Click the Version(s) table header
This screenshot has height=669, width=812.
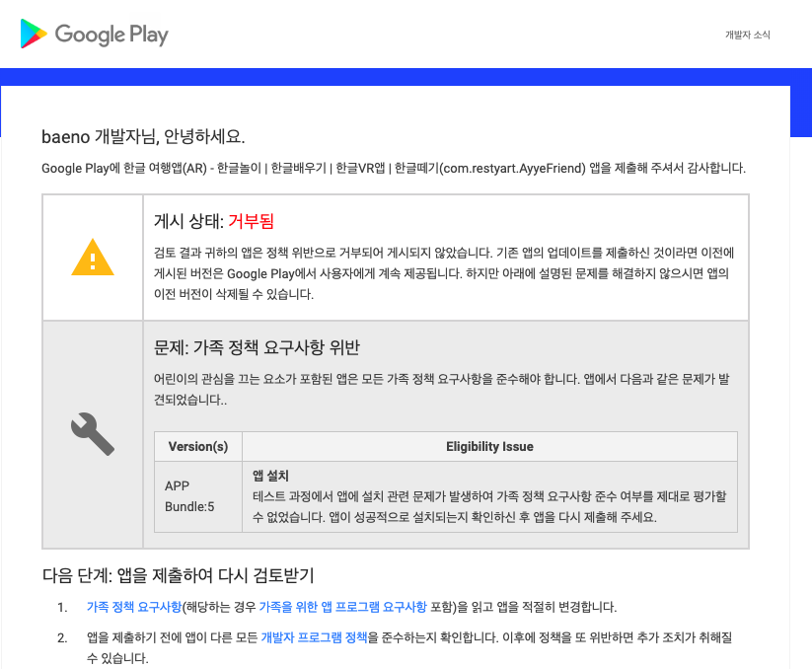click(198, 446)
